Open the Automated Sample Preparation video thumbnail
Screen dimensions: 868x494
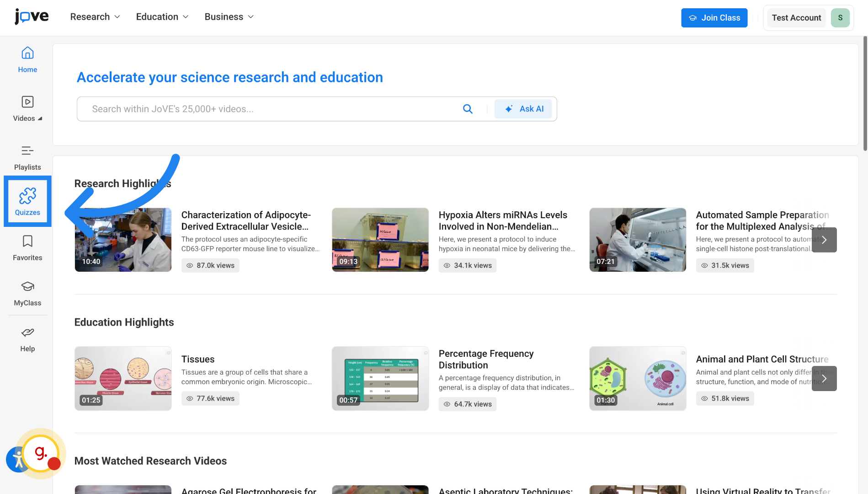point(638,240)
